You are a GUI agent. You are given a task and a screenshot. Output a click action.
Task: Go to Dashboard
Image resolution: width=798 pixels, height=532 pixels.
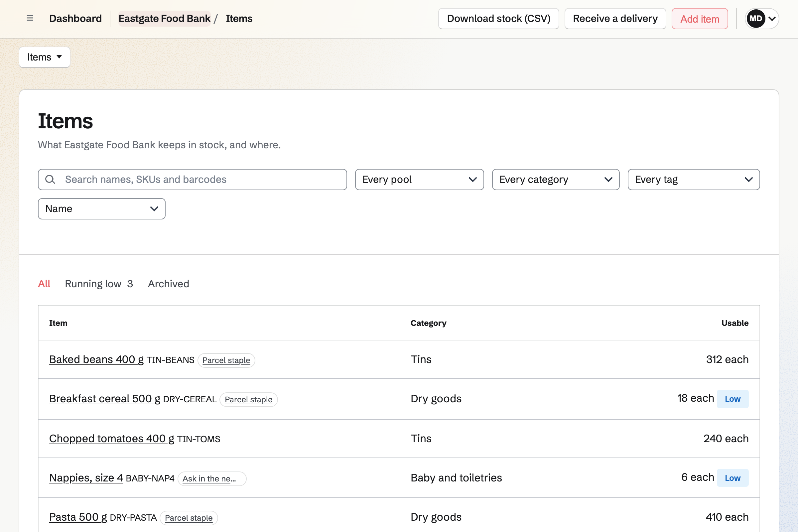click(75, 18)
